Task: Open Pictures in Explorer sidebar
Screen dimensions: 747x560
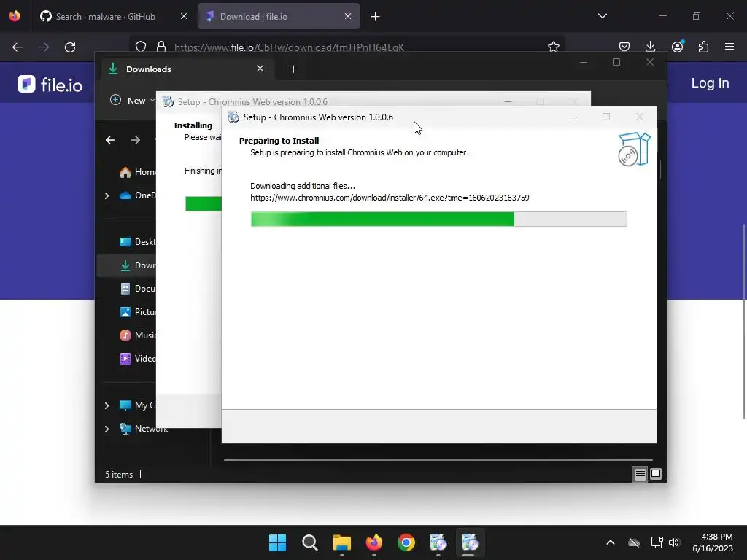Action: click(137, 312)
